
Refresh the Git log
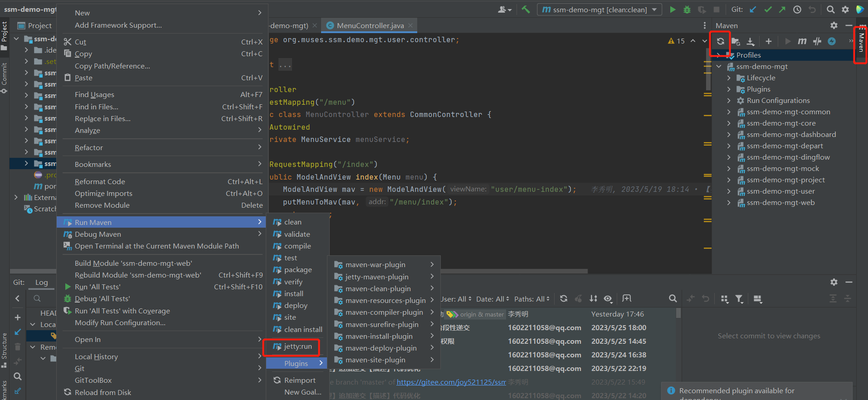point(564,298)
